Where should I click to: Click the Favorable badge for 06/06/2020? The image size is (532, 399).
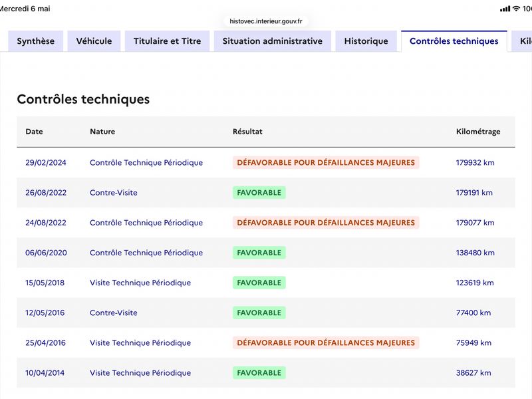click(259, 253)
